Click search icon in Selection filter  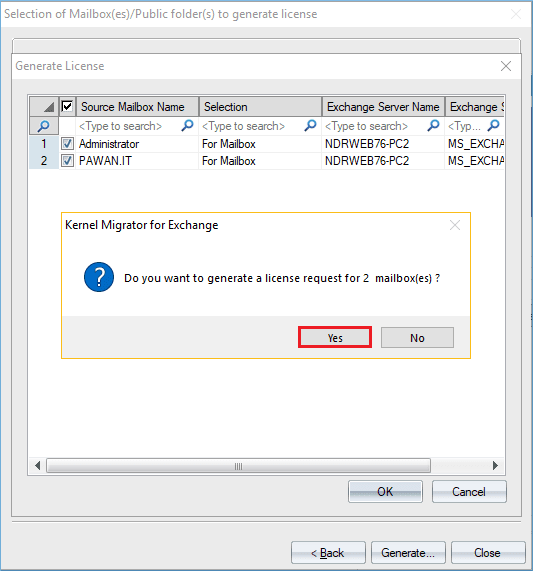click(x=310, y=126)
